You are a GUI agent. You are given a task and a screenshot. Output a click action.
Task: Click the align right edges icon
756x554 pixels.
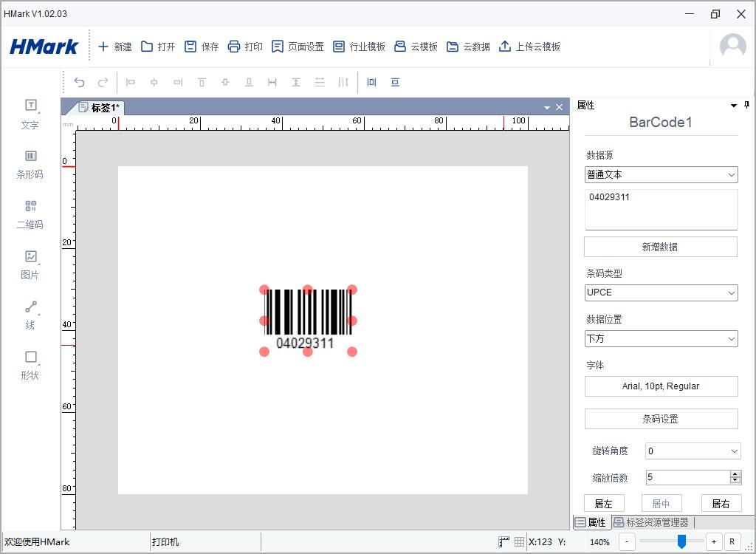178,82
